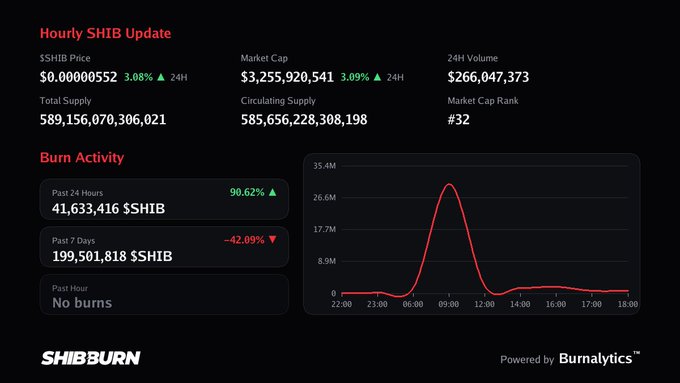Click the SHIBBURN logo

pyautogui.click(x=91, y=358)
